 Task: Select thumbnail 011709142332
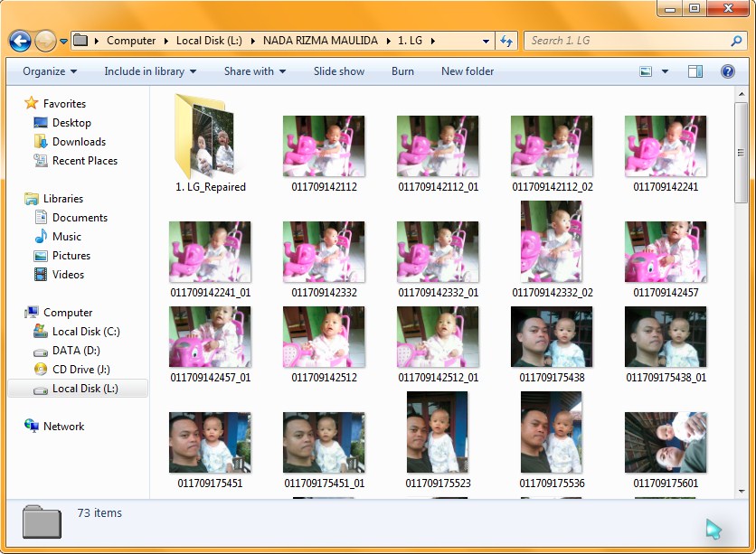coord(324,252)
